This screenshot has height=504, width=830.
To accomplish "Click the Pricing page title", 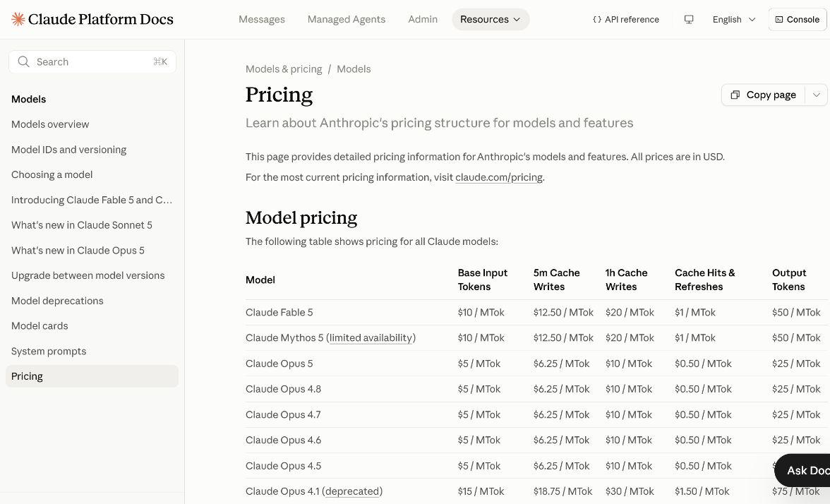I will (x=279, y=95).
